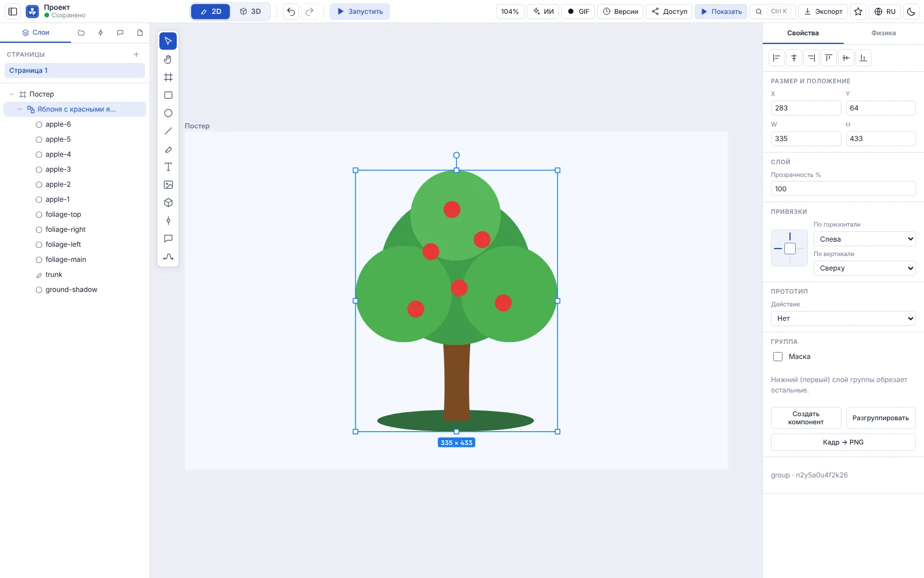Click the Прозрачность % input field
924x578 pixels.
(843, 189)
